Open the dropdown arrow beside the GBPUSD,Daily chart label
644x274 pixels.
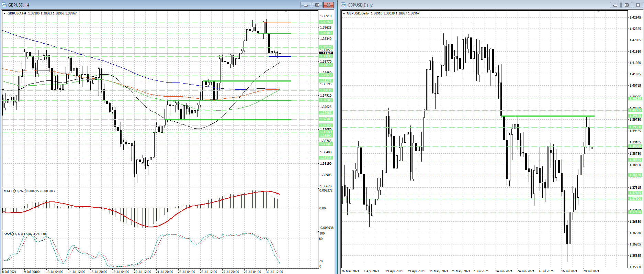pyautogui.click(x=344, y=13)
